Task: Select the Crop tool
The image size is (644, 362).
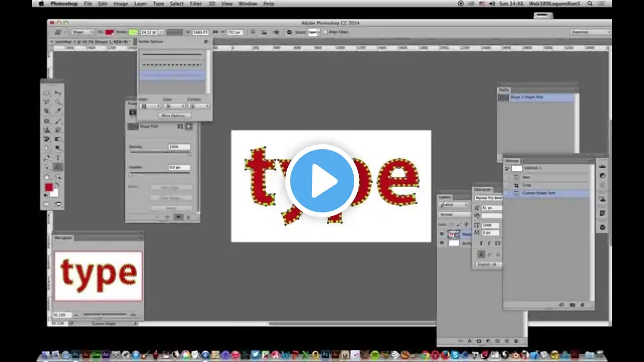Action: (47, 111)
